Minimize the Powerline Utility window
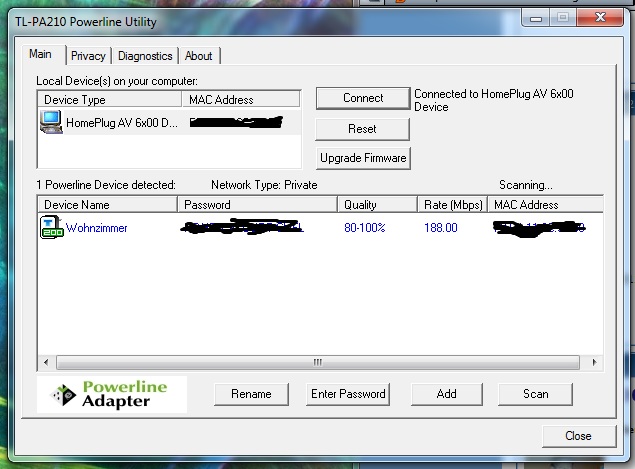635x469 pixels. [x=536, y=18]
